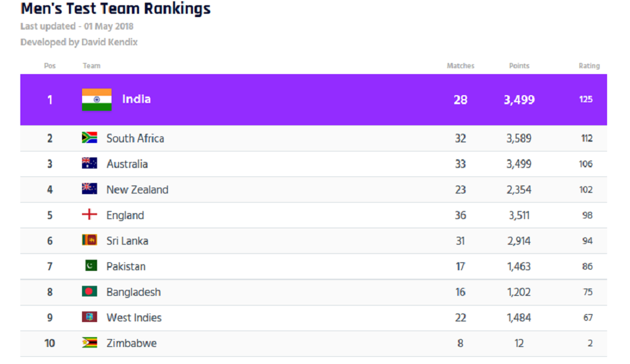Click the England flag icon
The image size is (630, 364).
click(x=89, y=214)
